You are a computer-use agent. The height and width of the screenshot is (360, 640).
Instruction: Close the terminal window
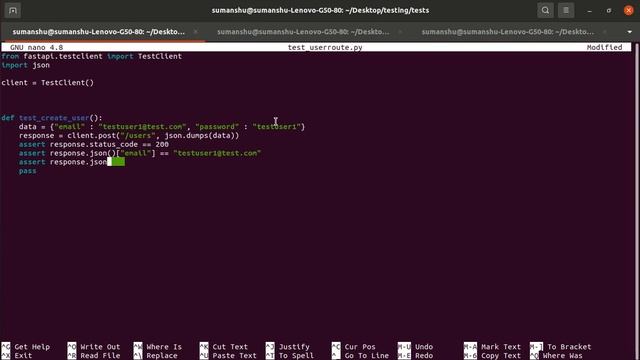click(x=629, y=11)
